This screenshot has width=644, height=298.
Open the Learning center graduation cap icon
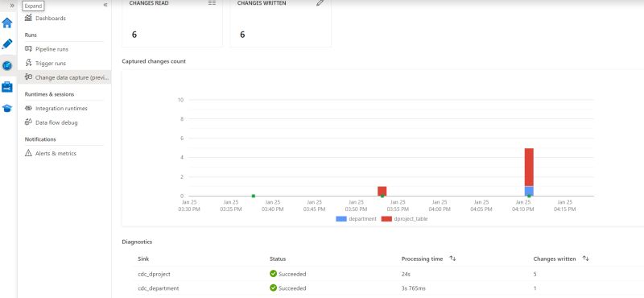(x=7, y=108)
